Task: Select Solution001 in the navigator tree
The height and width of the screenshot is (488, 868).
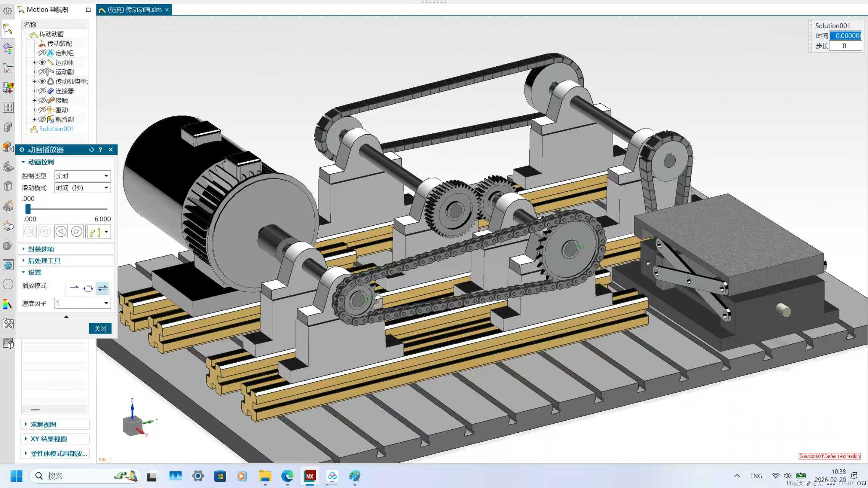Action: pos(56,129)
